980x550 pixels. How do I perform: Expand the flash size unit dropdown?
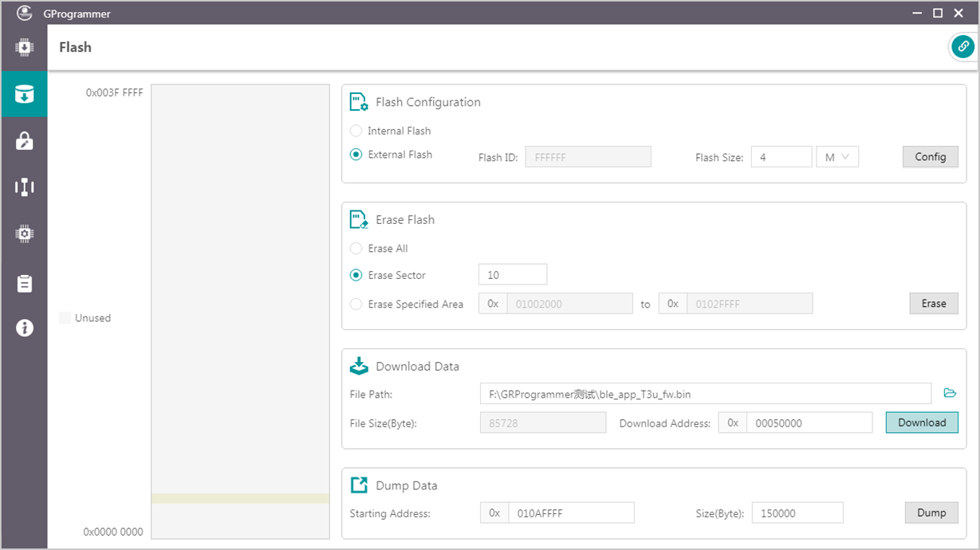tap(837, 157)
